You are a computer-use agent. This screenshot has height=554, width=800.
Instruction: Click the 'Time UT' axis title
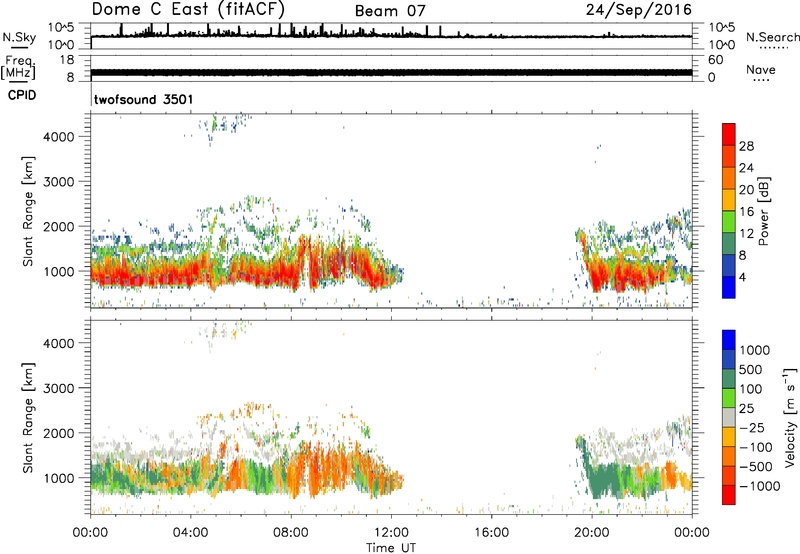point(391,548)
